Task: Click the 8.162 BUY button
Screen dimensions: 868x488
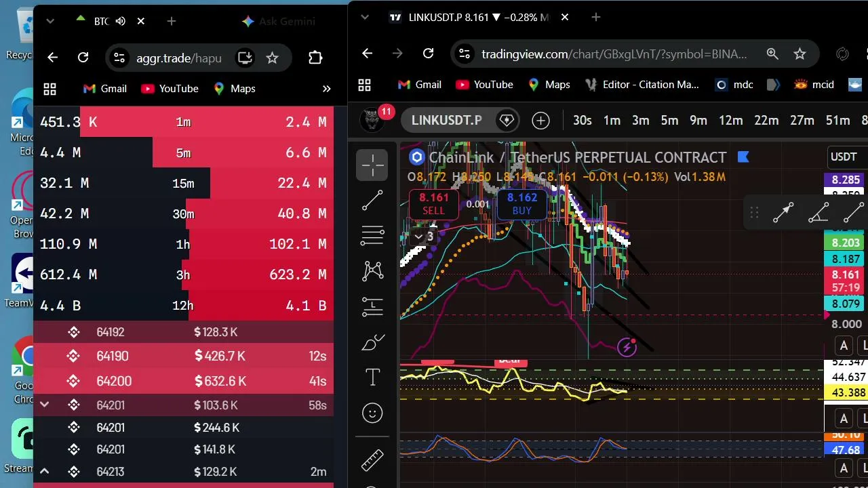Action: [522, 204]
